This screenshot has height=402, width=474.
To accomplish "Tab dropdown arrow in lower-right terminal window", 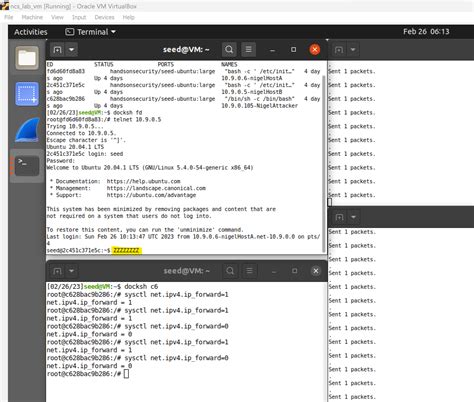I will point(353,217).
